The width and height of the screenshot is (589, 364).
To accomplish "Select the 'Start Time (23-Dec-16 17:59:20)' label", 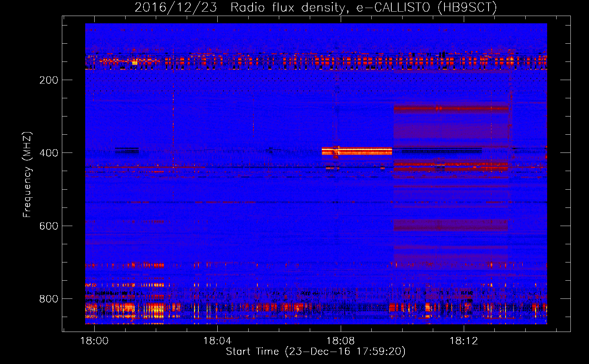I will point(316,352).
